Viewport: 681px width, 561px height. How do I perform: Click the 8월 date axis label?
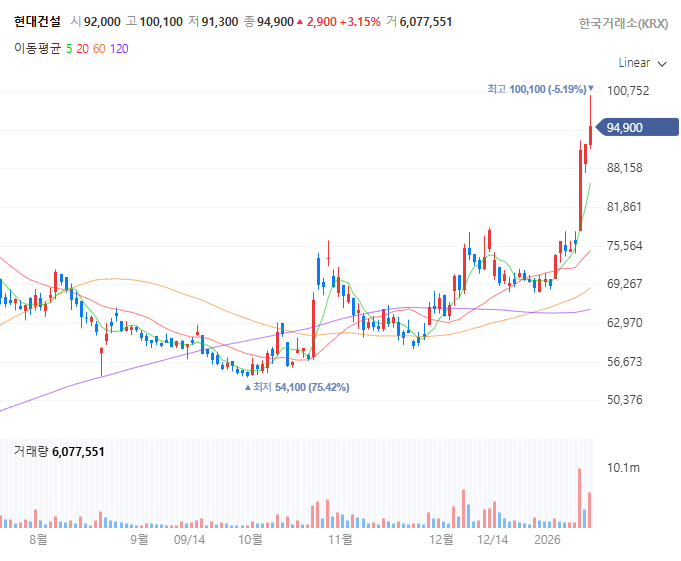click(38, 540)
